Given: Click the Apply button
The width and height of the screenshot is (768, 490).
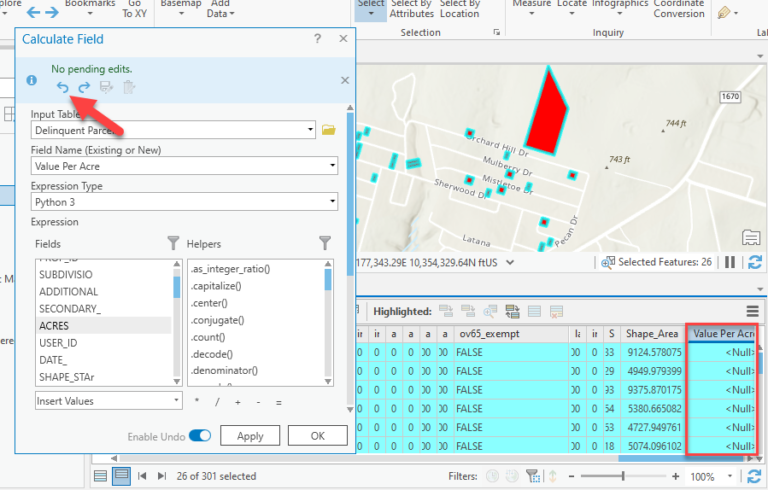Looking at the screenshot, I should tap(250, 436).
